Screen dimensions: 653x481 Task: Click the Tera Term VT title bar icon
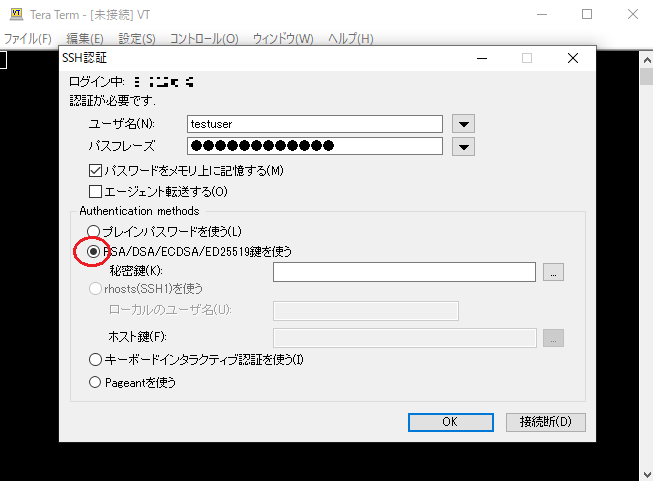coord(16,14)
